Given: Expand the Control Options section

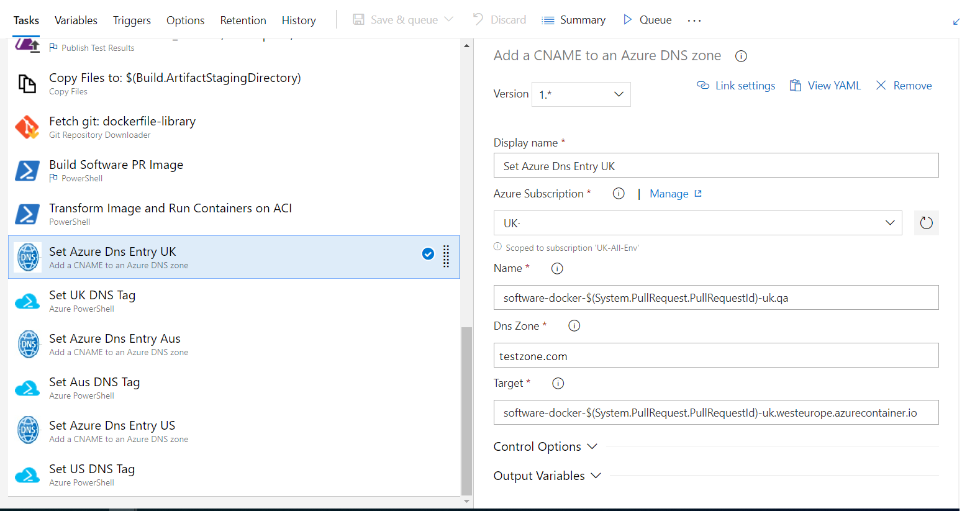Looking at the screenshot, I should [x=545, y=446].
